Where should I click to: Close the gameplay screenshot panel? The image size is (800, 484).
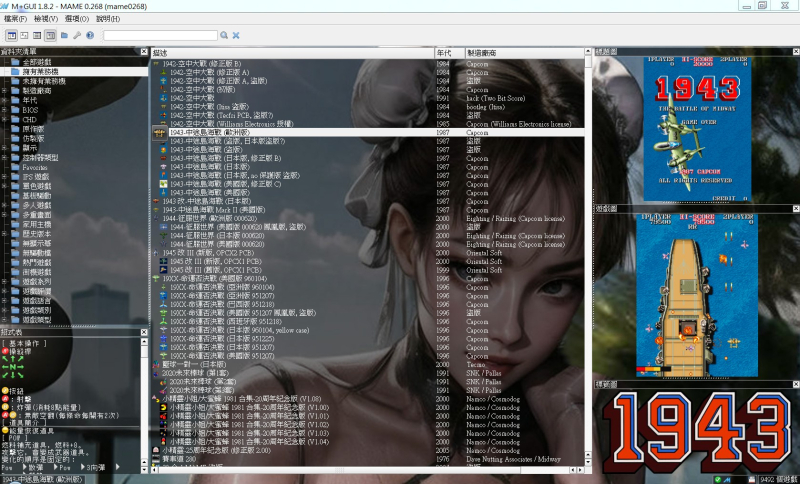click(x=796, y=209)
